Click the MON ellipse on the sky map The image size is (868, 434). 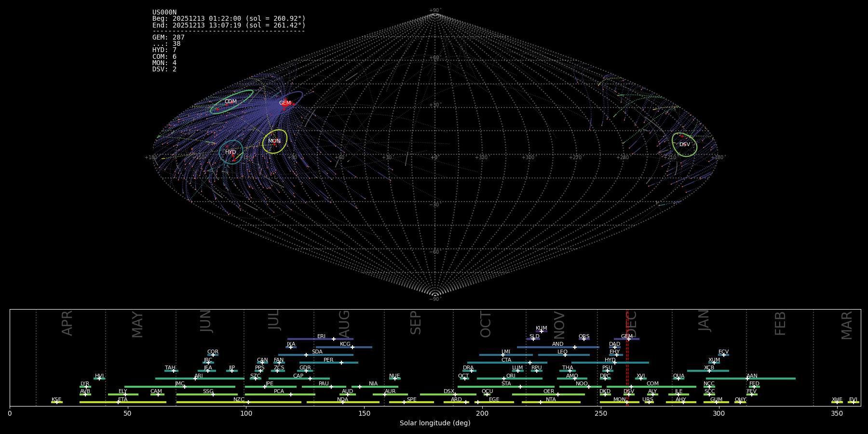click(x=275, y=141)
